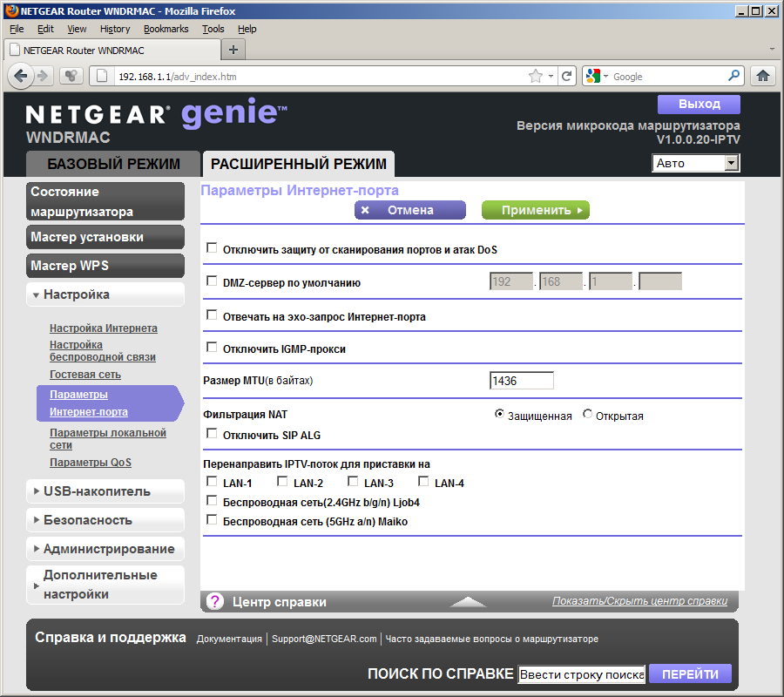Open Параметры локальной сети link

[x=108, y=438]
